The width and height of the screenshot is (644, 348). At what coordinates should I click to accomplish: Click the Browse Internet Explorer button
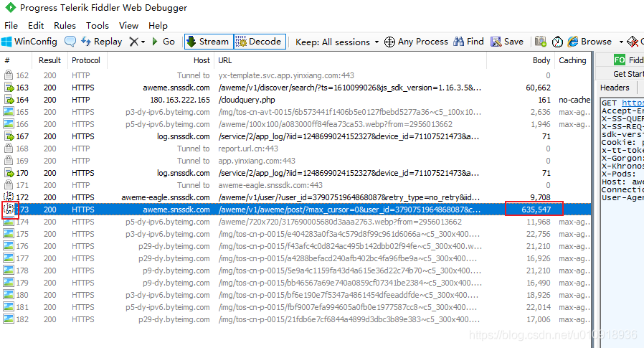click(x=589, y=42)
